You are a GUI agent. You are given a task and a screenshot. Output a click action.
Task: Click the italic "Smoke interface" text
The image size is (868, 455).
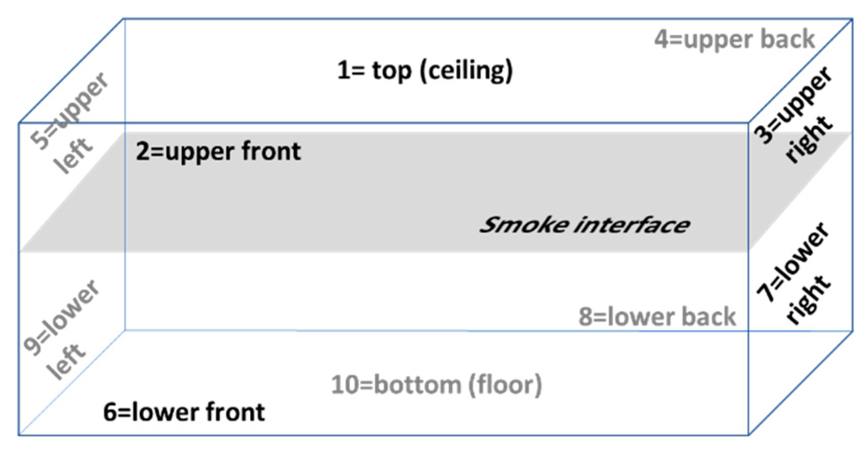coord(584,225)
